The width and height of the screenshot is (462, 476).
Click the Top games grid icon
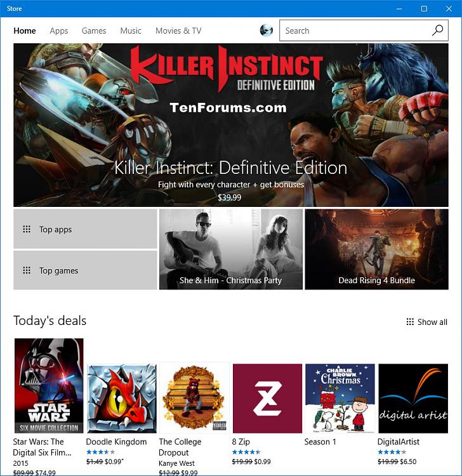pyautogui.click(x=27, y=270)
